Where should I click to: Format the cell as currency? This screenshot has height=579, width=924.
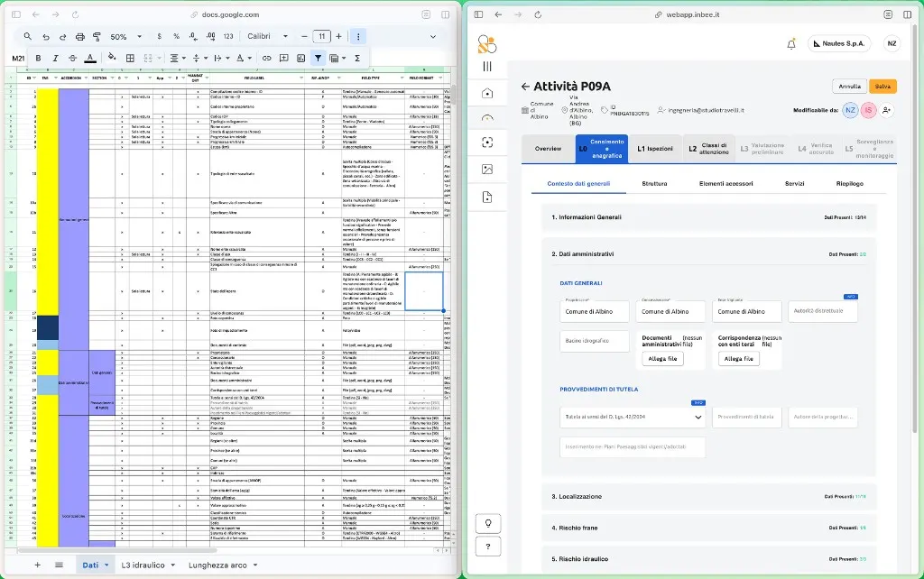click(159, 36)
